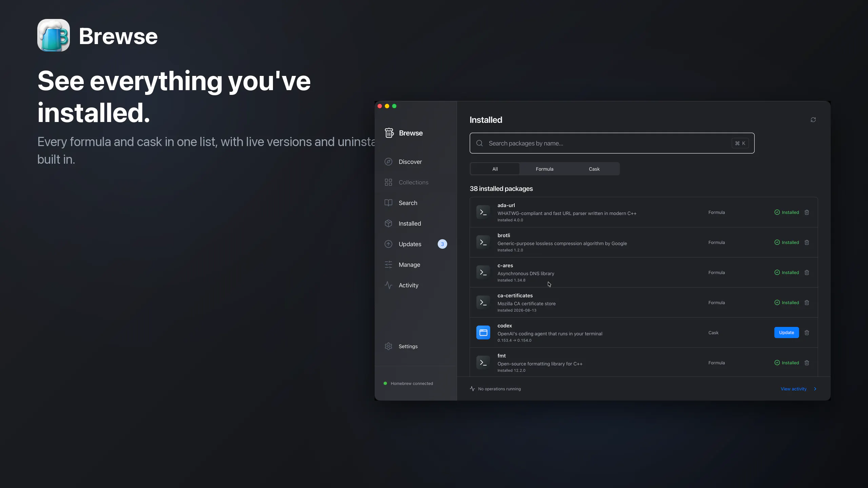Select the codex package name
The image size is (868, 488).
pyautogui.click(x=505, y=326)
